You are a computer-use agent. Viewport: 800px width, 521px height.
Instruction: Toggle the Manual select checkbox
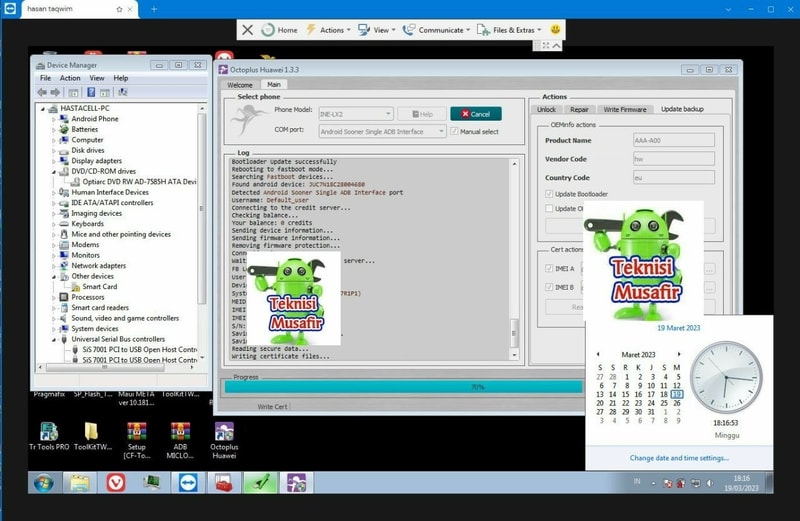[x=455, y=131]
